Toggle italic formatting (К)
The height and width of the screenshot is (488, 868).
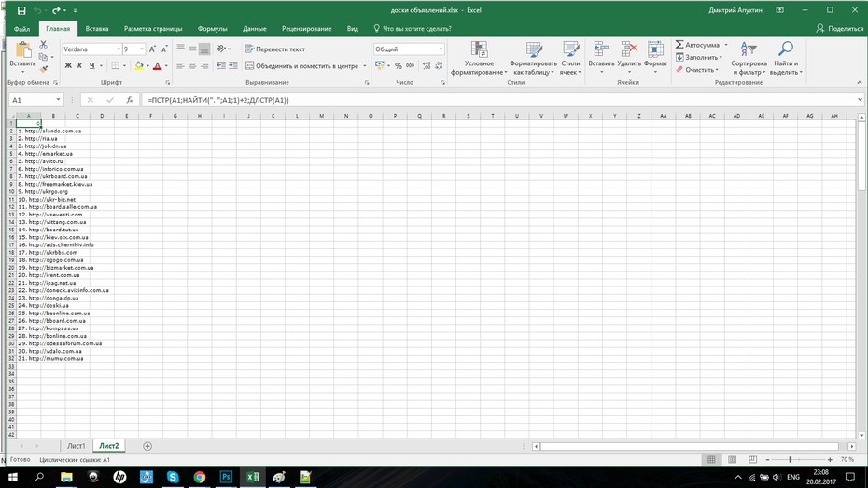tap(79, 66)
